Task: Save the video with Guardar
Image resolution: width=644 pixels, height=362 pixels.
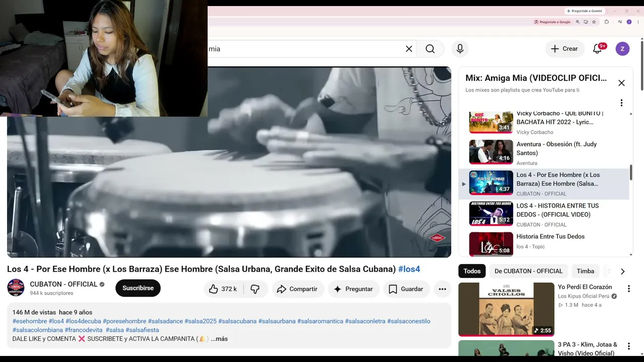Action: [x=406, y=289]
